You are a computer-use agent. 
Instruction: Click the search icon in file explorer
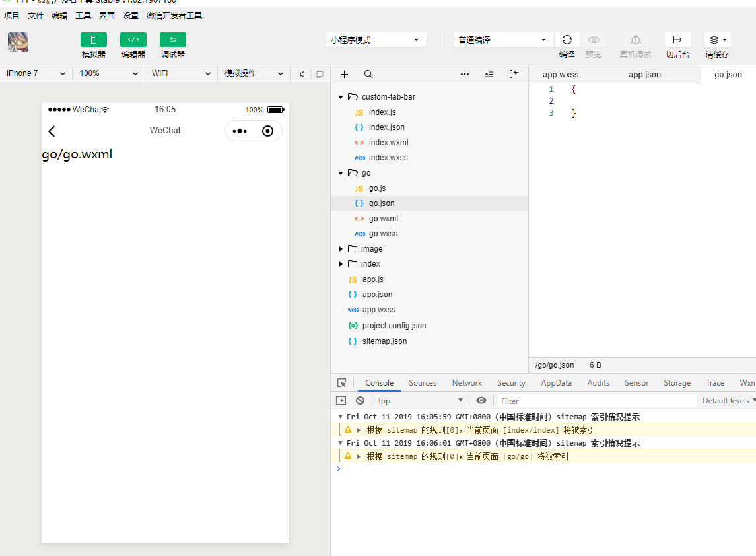click(x=368, y=74)
